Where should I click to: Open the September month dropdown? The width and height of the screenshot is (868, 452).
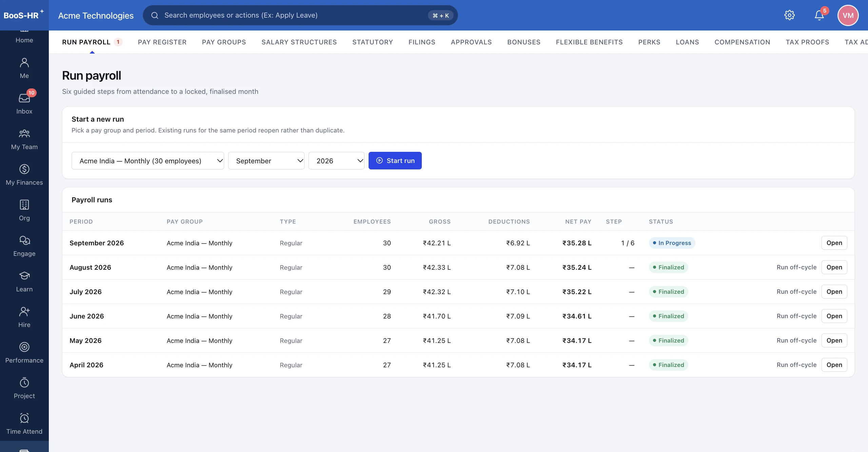(x=266, y=161)
